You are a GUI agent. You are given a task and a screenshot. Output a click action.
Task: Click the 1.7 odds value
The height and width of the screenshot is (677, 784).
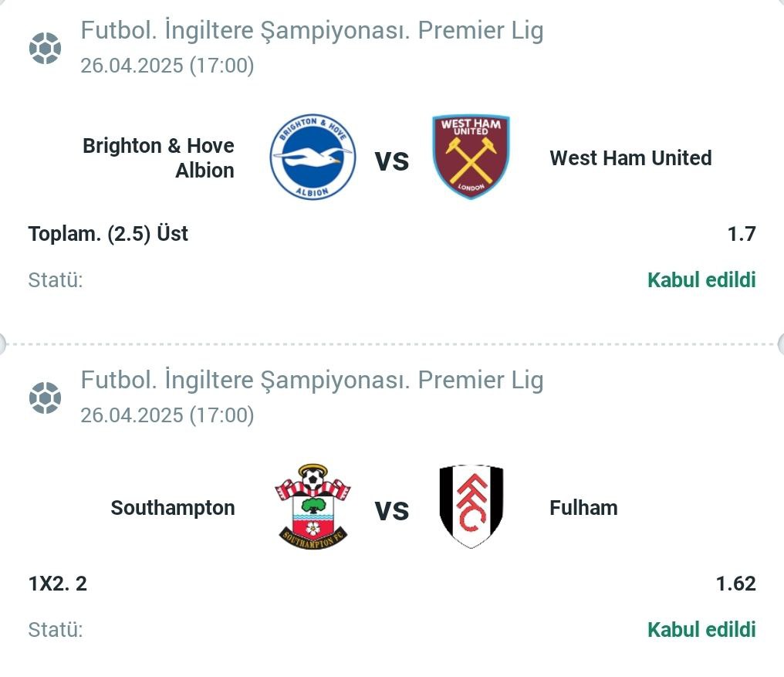(x=741, y=234)
